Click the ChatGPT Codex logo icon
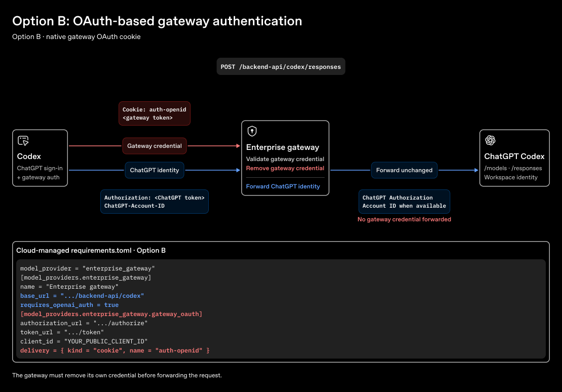 491,140
